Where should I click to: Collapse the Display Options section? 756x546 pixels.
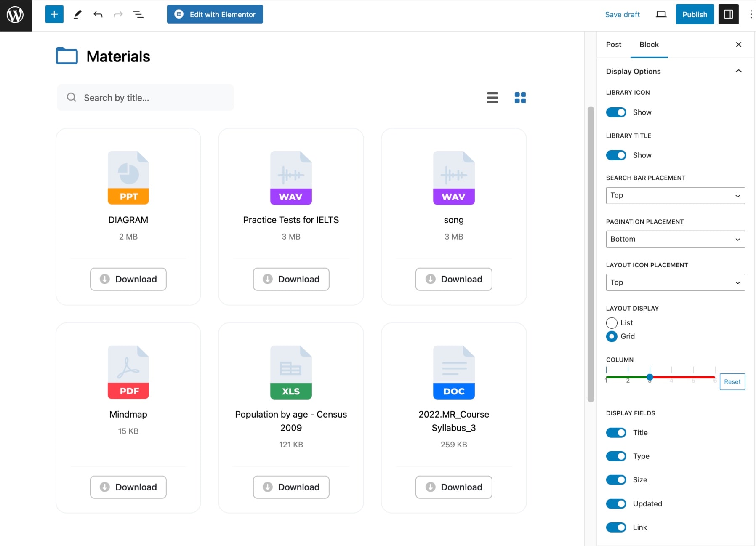(738, 71)
